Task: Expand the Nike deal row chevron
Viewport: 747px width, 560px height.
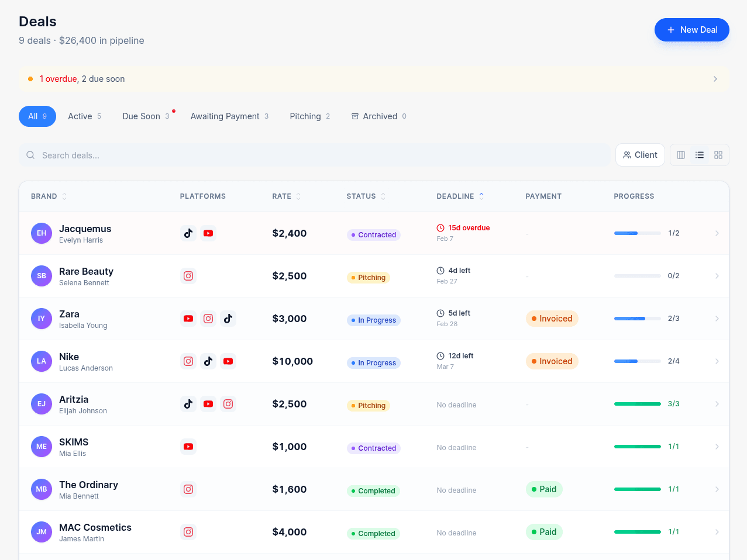Action: click(x=717, y=361)
